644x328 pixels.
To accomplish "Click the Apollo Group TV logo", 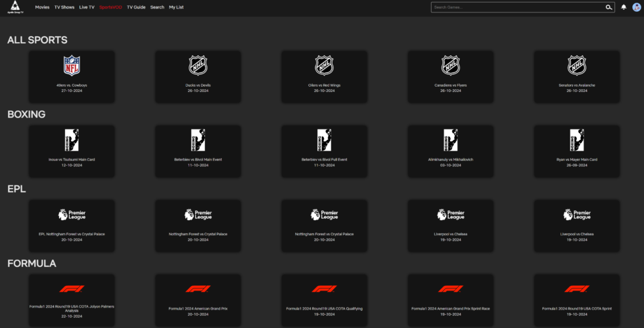I will point(14,7).
